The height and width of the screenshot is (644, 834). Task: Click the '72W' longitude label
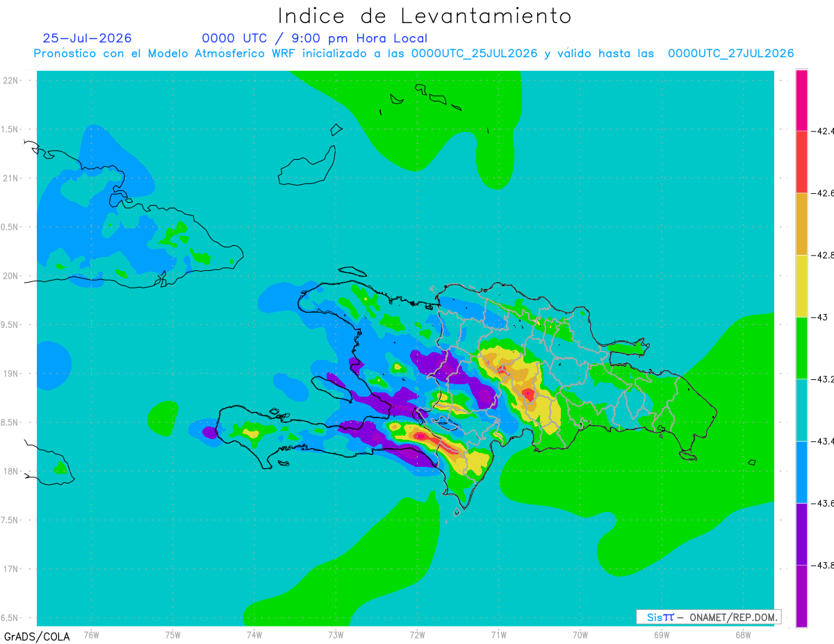tap(417, 634)
